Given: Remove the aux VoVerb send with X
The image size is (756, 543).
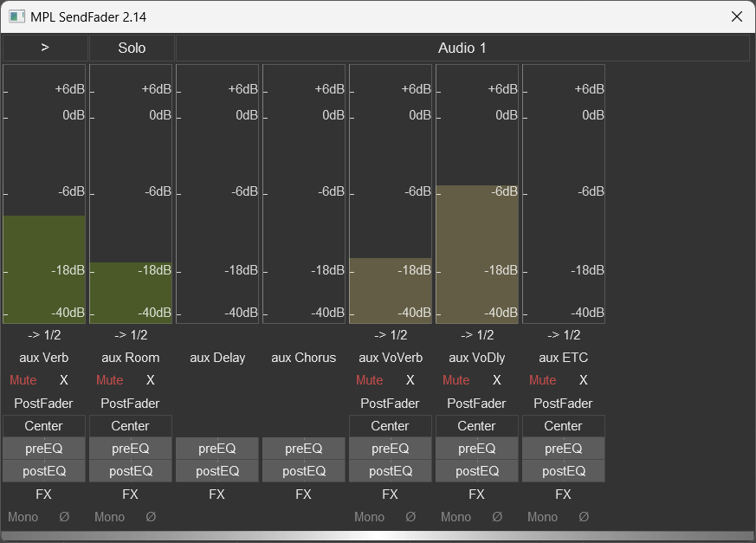Looking at the screenshot, I should click(x=410, y=380).
